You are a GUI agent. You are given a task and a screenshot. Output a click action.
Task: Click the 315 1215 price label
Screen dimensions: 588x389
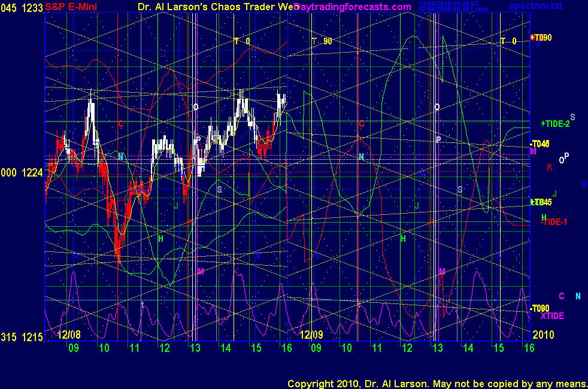point(22,338)
